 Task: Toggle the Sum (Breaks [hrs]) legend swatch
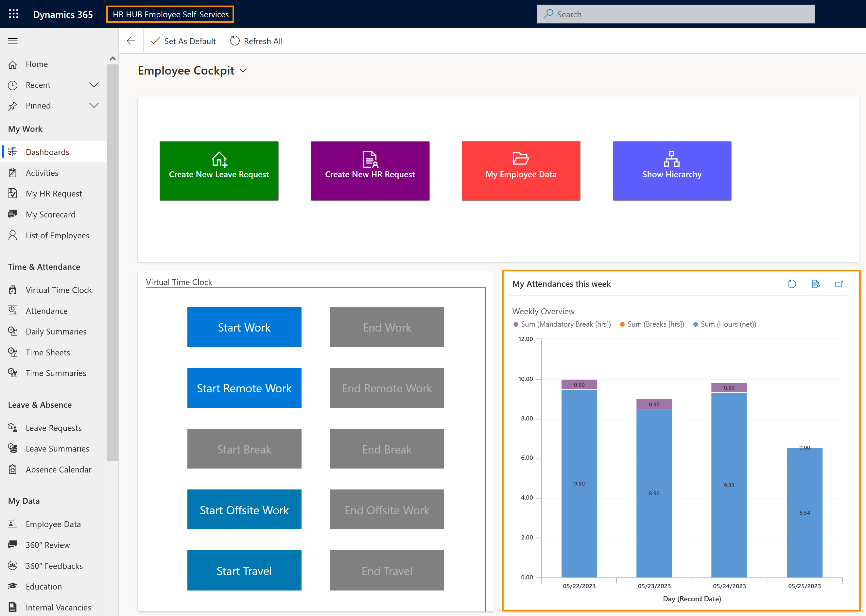[622, 325]
